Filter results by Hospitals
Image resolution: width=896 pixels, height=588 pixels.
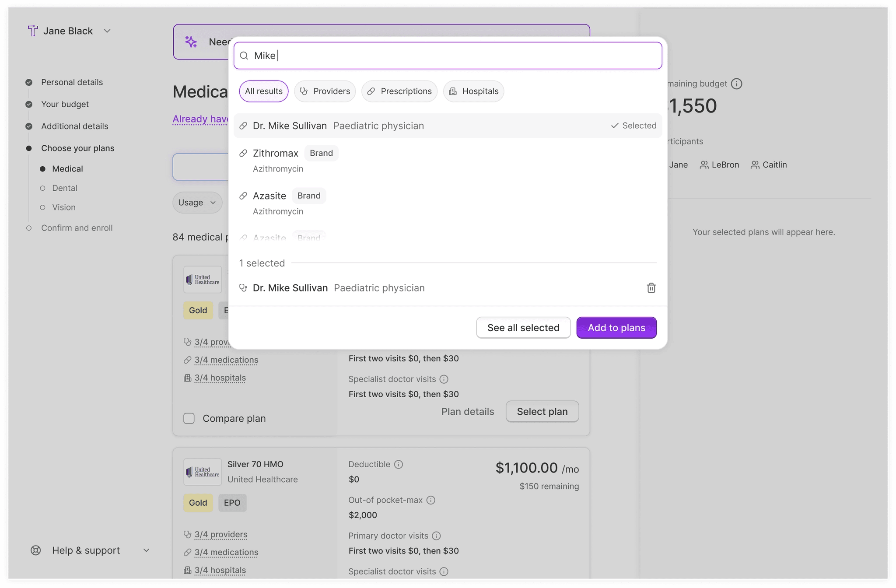pos(474,91)
